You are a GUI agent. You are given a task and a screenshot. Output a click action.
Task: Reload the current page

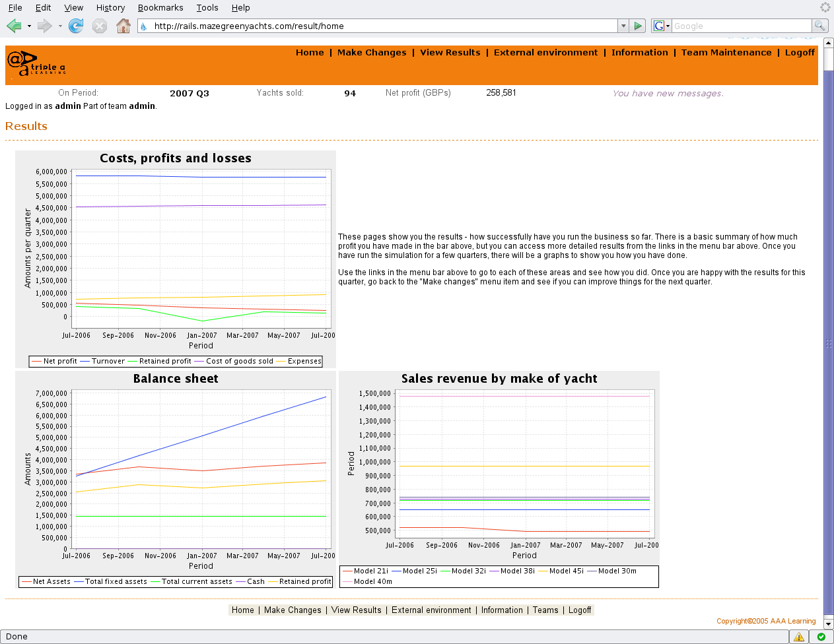coord(76,26)
